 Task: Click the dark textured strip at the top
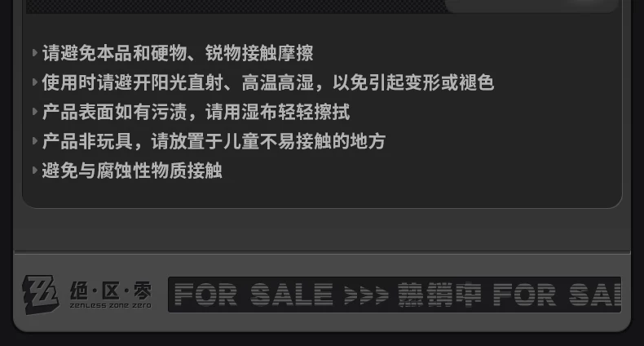point(236,7)
